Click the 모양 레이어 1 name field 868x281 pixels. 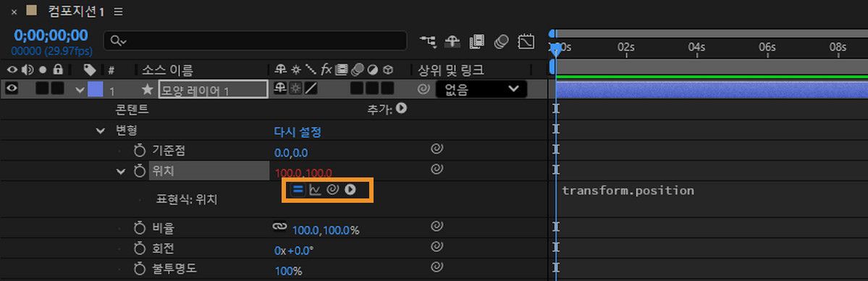coord(213,89)
